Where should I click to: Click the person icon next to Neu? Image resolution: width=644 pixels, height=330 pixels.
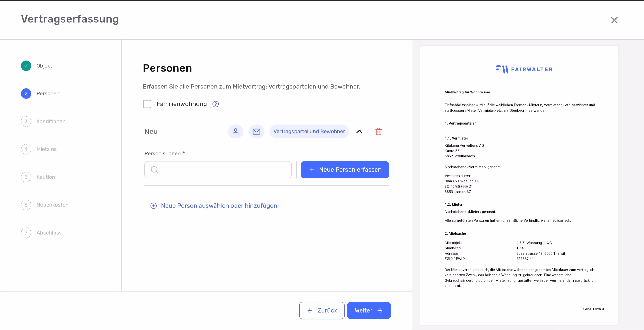pos(235,131)
